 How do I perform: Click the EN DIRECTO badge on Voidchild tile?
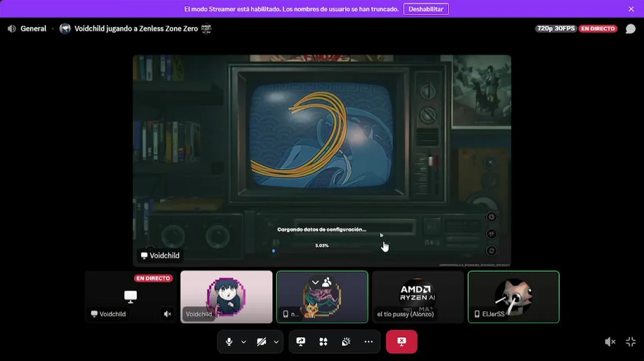point(153,278)
